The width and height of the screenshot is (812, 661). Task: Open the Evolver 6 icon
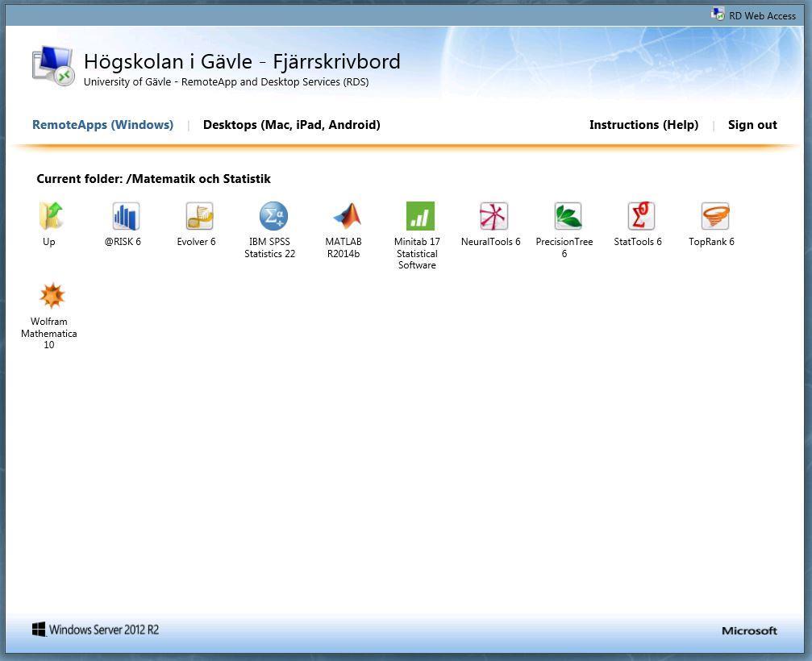199,216
